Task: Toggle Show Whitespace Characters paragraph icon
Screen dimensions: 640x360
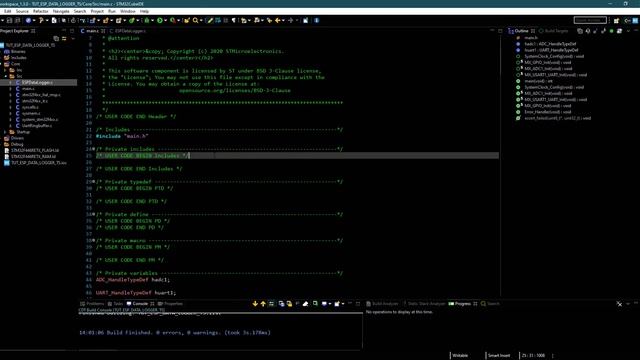Action: tap(234, 20)
